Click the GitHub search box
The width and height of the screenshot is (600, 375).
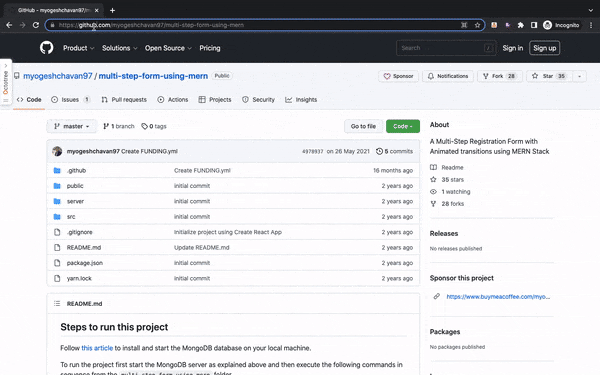(446, 48)
